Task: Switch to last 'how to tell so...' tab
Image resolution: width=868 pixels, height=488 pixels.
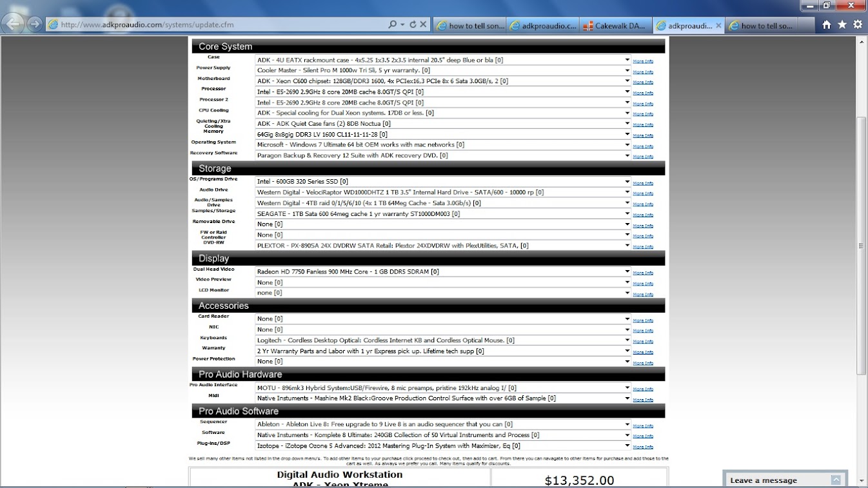Action: click(x=762, y=26)
